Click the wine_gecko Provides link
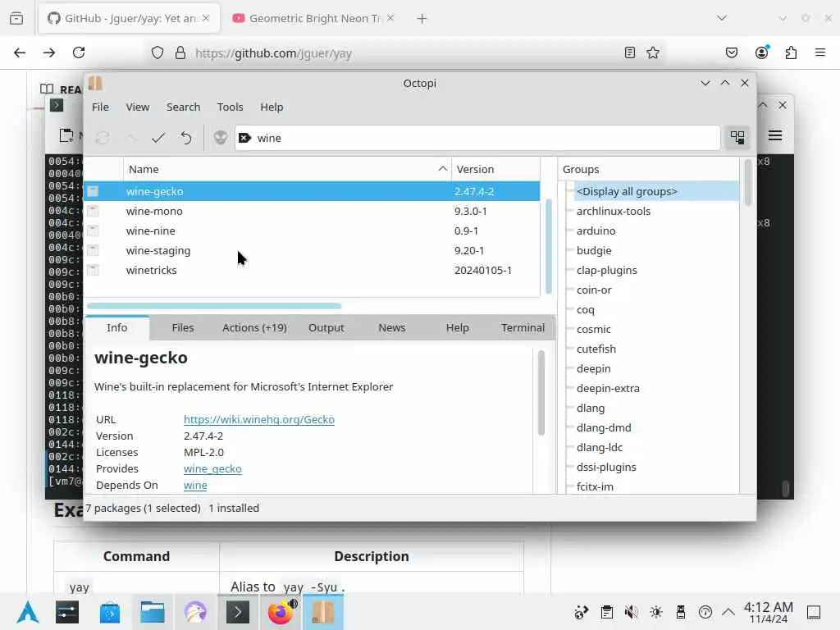The width and height of the screenshot is (840, 630). pos(212,468)
